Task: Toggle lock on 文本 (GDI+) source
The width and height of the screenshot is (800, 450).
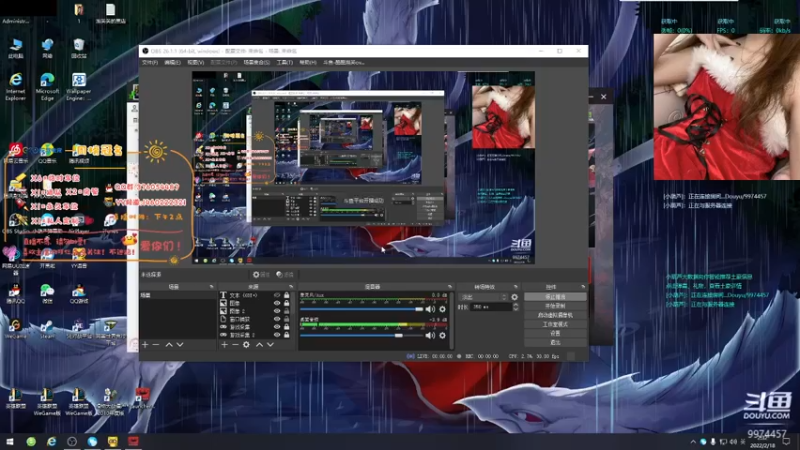Action: click(287, 295)
